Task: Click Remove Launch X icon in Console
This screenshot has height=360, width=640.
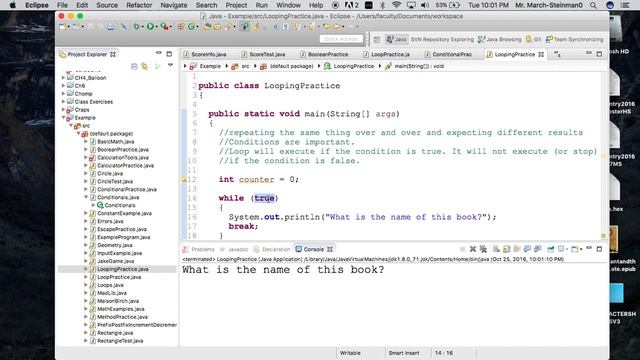Action: pyautogui.click(x=473, y=249)
